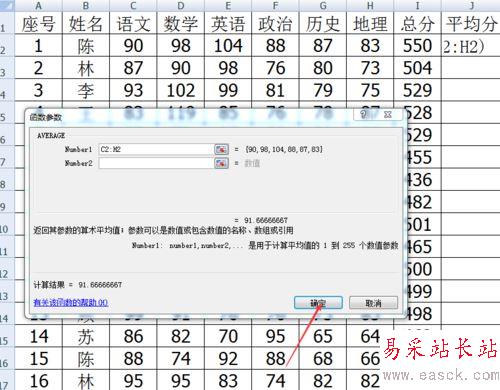The height and width of the screenshot is (390, 500).
Task: Select column H header
Action: click(370, 6)
